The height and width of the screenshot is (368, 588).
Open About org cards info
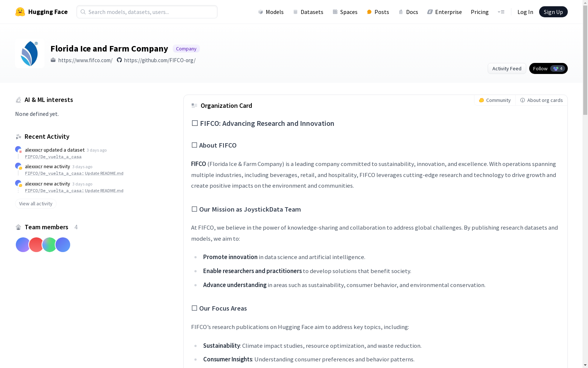[541, 100]
